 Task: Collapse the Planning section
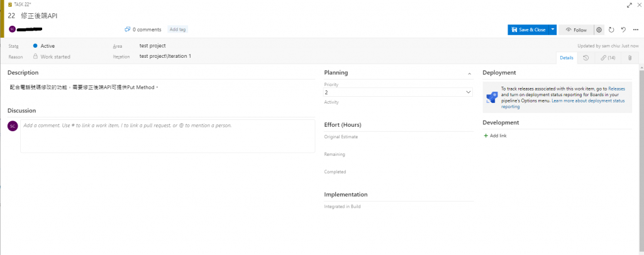click(469, 73)
